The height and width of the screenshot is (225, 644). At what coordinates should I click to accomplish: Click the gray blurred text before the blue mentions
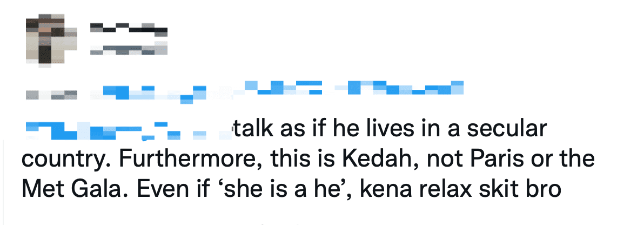(51, 95)
